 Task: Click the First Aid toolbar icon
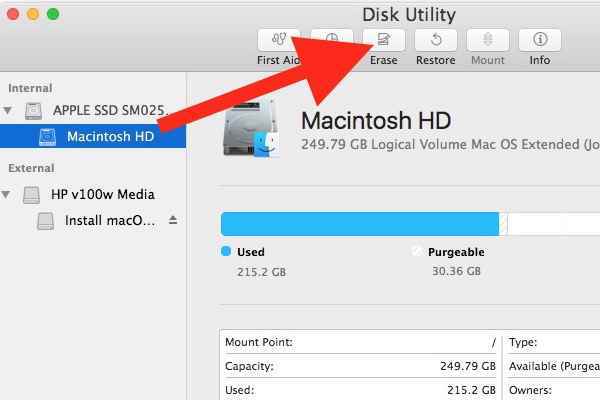tap(278, 40)
